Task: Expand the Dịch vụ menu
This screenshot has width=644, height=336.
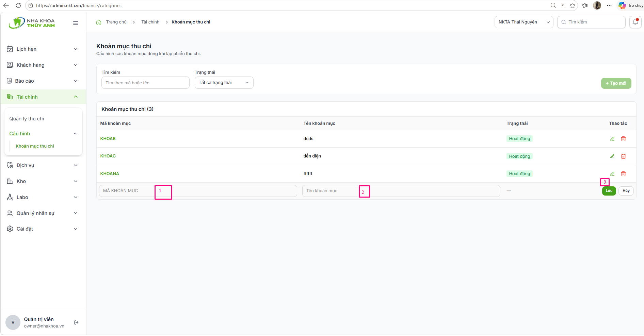Action: coord(43,165)
